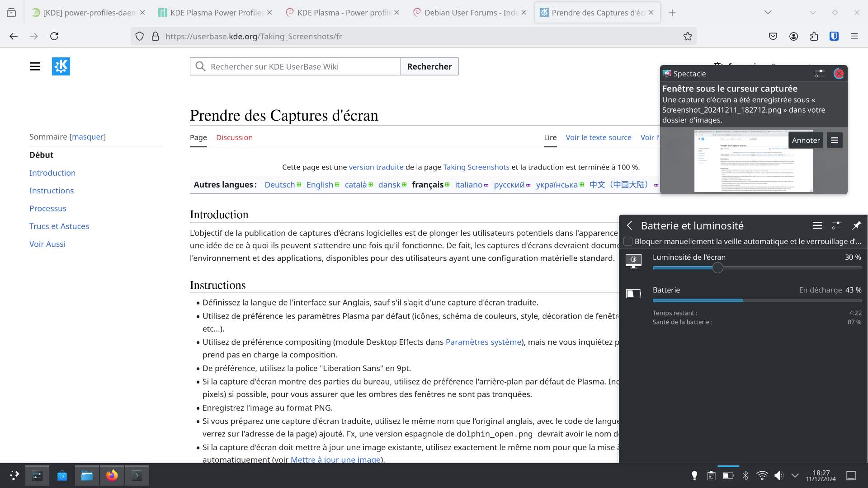Screen dimensions: 868x488
Task: Launch System Settings from taskbar
Action: coord(37,475)
